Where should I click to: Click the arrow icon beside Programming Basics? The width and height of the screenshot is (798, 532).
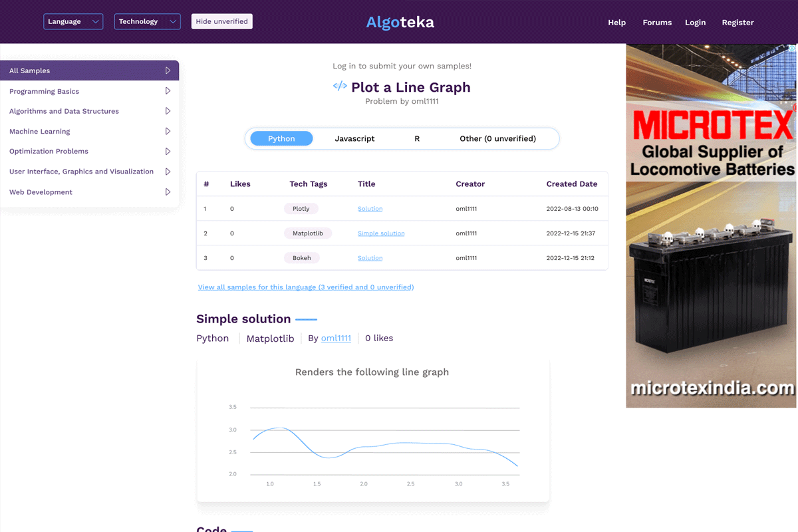168,91
